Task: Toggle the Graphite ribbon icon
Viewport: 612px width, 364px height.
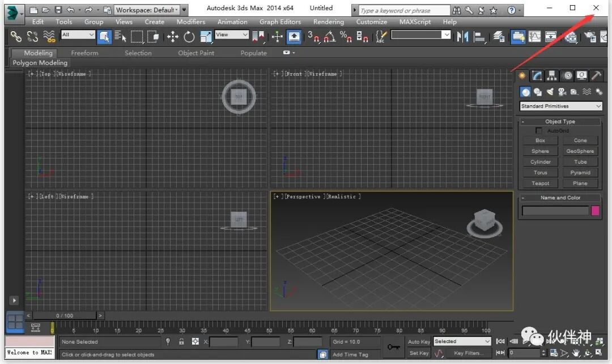Action: [x=518, y=37]
